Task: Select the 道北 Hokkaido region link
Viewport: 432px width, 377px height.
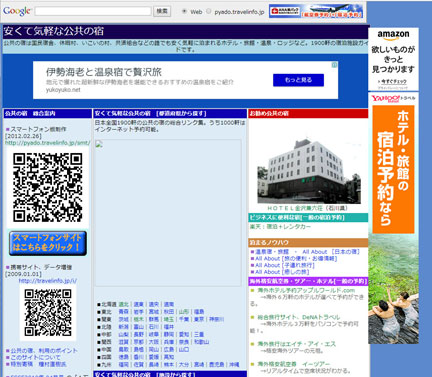Action: pyautogui.click(x=123, y=304)
